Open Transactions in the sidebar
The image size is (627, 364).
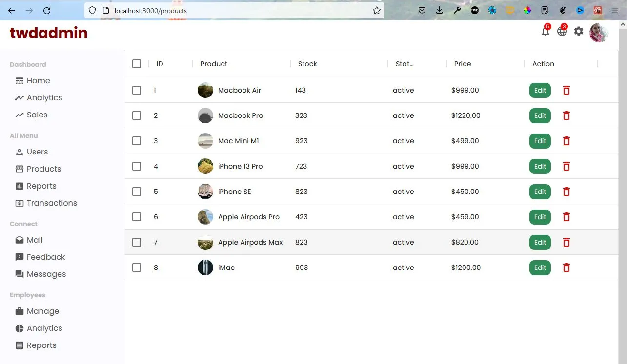[x=46, y=203]
